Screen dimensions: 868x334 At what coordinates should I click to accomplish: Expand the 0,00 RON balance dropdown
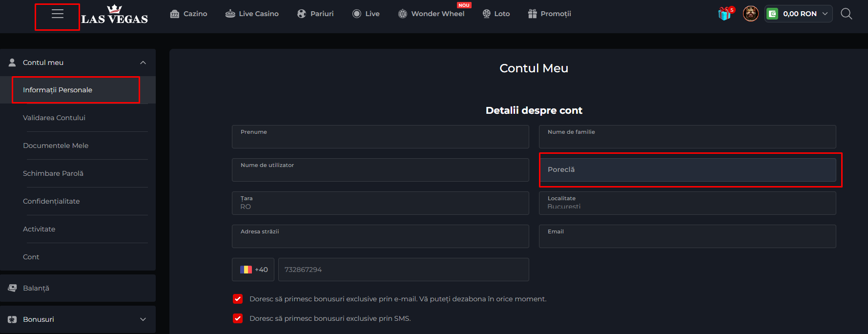[825, 14]
